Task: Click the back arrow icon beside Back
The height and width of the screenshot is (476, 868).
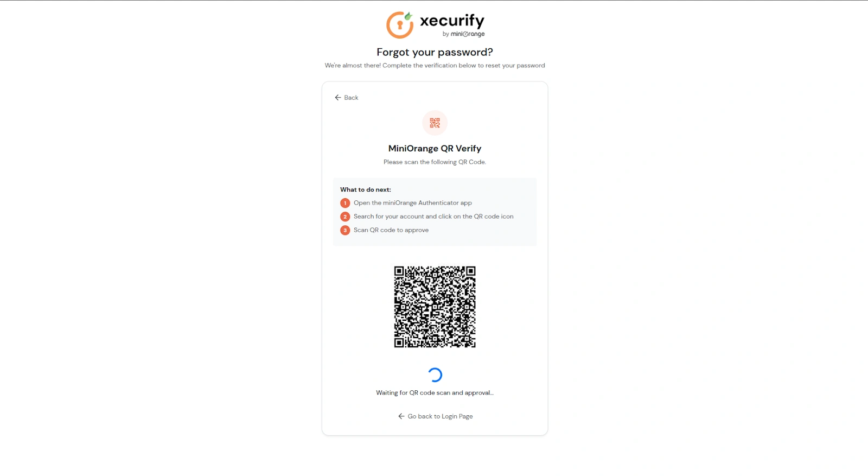Action: click(x=337, y=97)
